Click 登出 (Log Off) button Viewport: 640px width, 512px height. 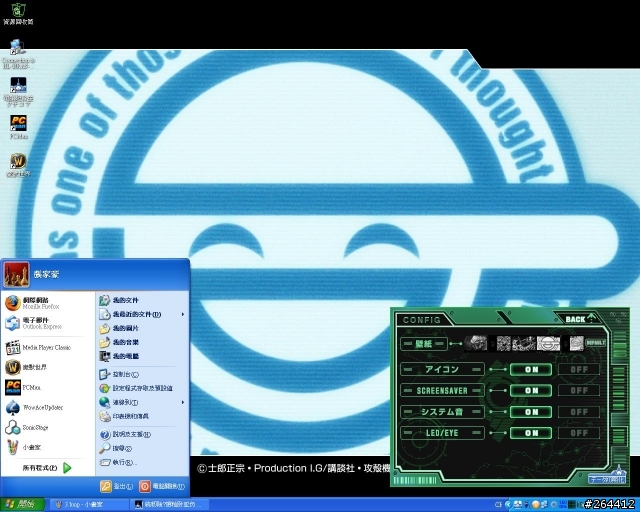117,486
